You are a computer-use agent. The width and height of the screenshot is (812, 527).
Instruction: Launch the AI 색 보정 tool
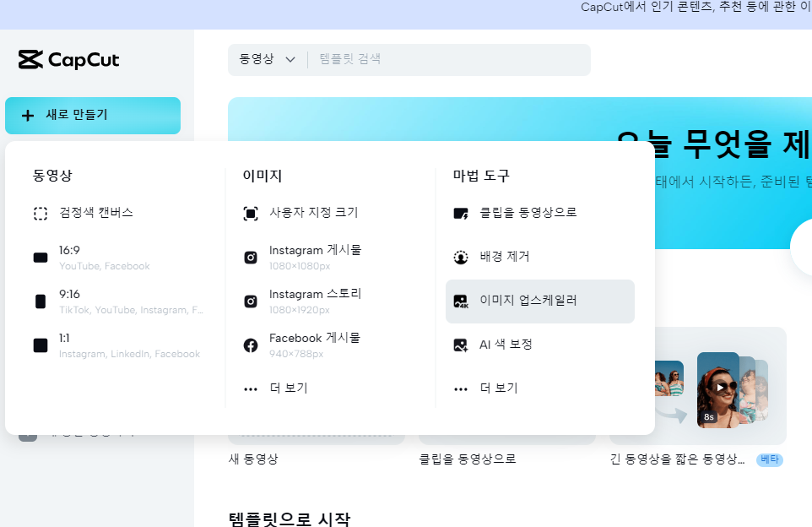coord(506,344)
